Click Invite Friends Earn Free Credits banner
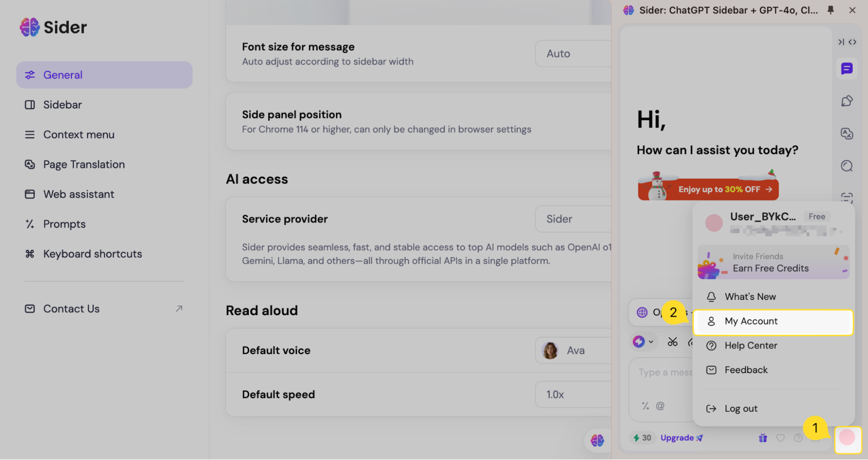 [773, 263]
